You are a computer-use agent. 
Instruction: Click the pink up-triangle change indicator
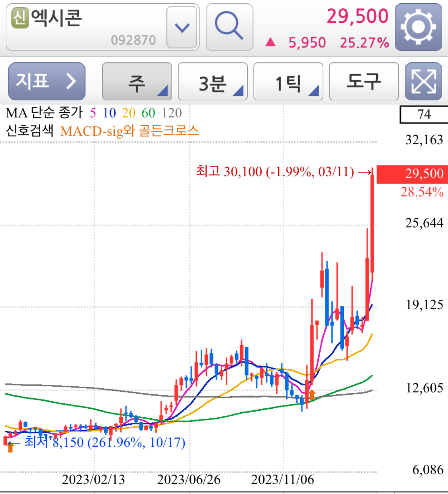271,42
